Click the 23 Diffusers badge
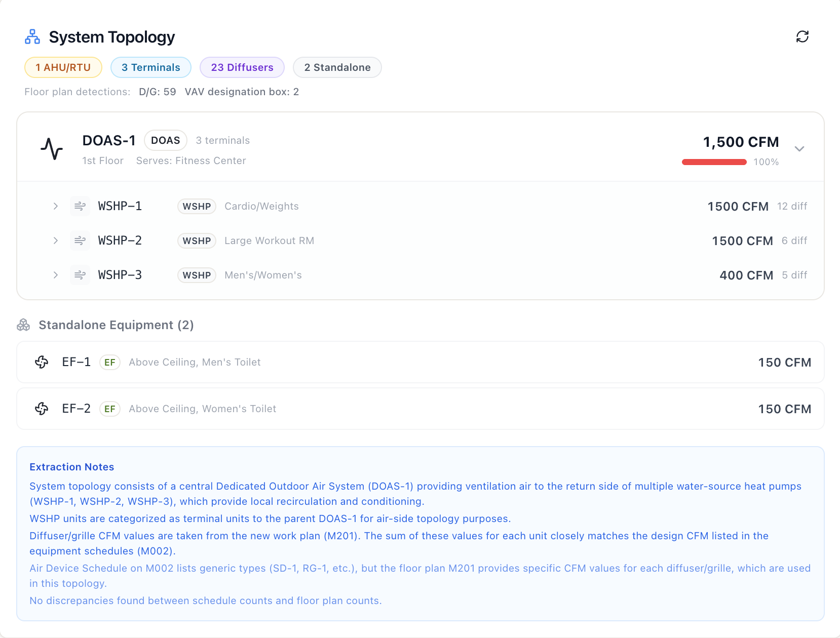The height and width of the screenshot is (638, 840). click(242, 67)
